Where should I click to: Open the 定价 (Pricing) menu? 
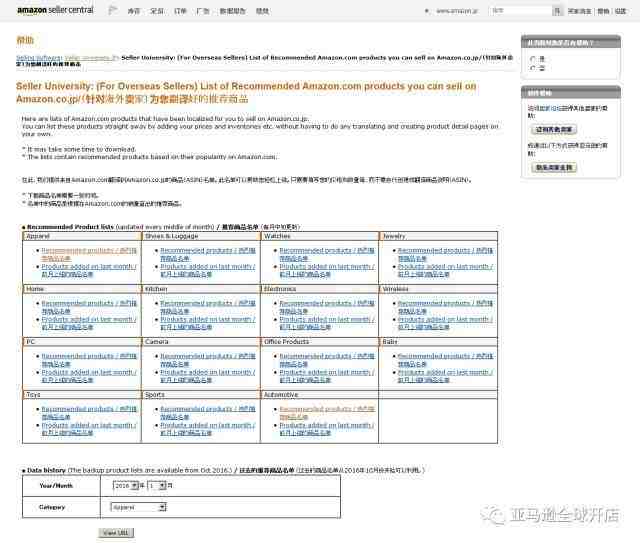click(157, 11)
